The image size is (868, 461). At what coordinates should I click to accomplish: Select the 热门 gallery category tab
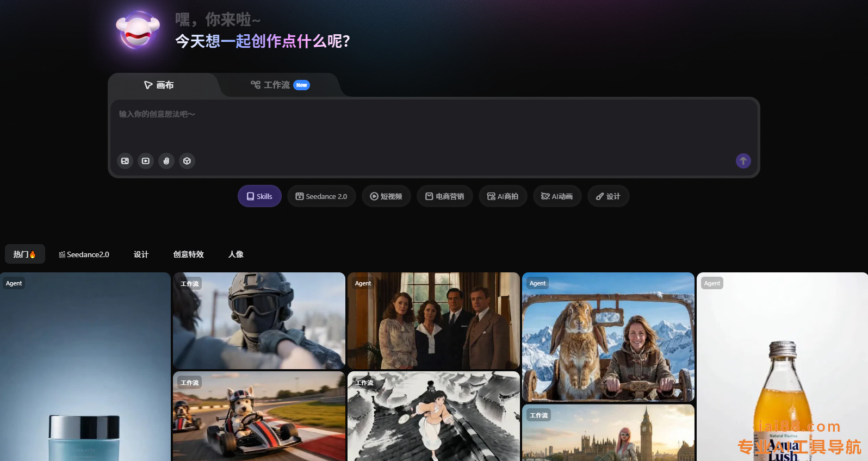tap(24, 254)
